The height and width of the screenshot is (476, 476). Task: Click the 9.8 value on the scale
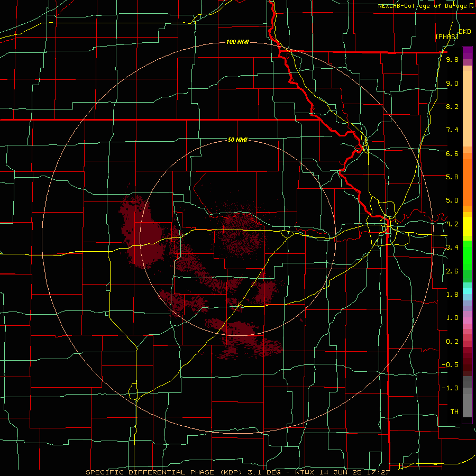click(452, 60)
